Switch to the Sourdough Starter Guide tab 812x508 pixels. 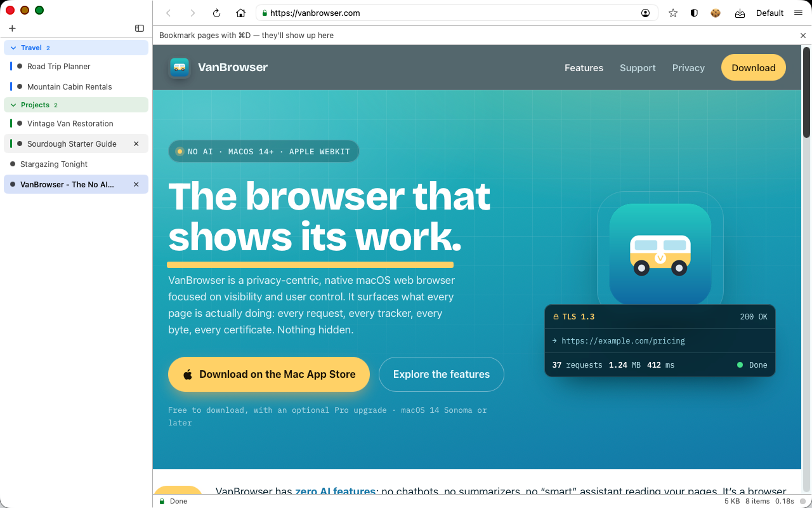(76, 144)
